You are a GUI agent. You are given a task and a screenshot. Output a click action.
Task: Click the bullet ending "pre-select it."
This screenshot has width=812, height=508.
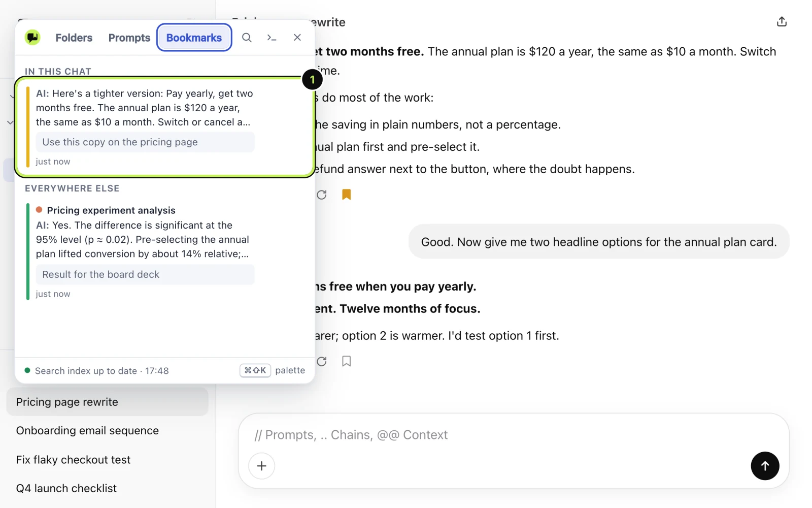pyautogui.click(x=397, y=147)
